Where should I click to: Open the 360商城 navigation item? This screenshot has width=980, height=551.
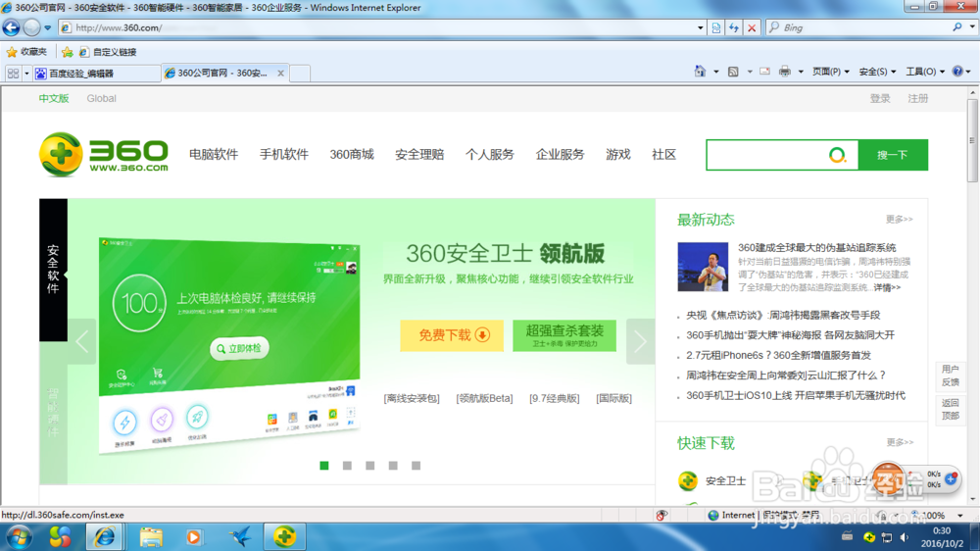pos(352,155)
